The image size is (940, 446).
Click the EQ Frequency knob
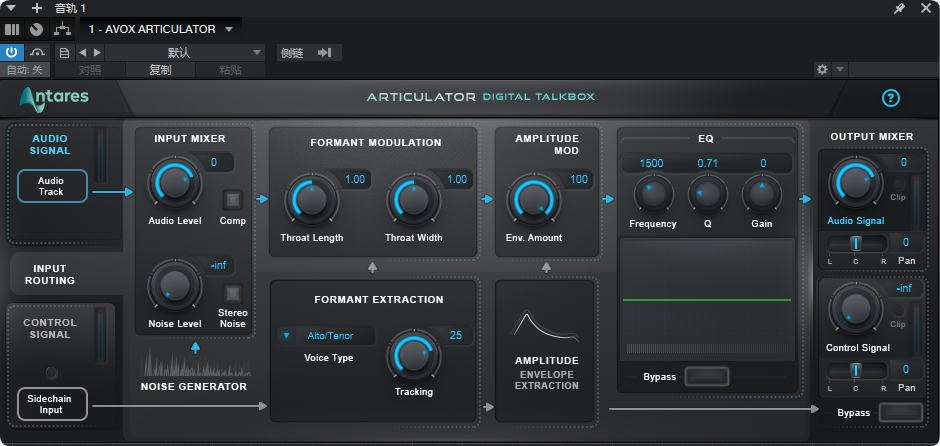coord(653,194)
